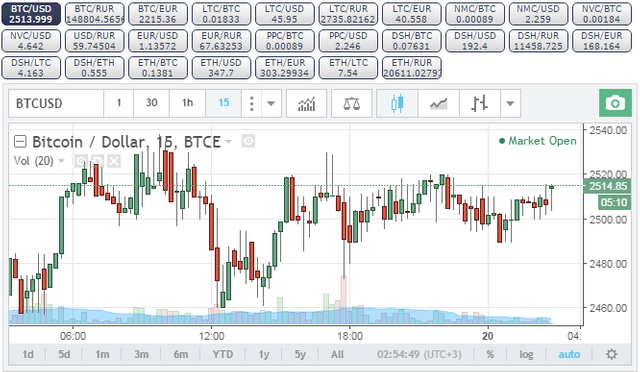Expand the chart style dropdown arrow
The width and height of the screenshot is (640, 372).
[510, 103]
